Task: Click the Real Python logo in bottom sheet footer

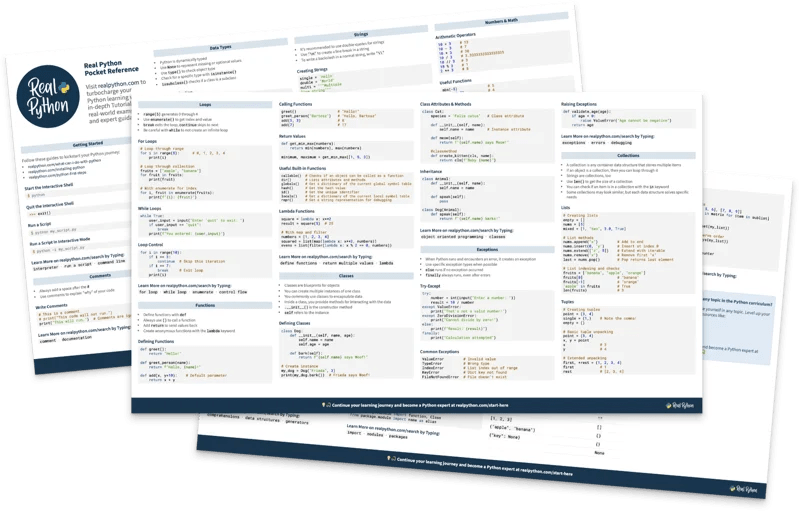Action: click(744, 489)
